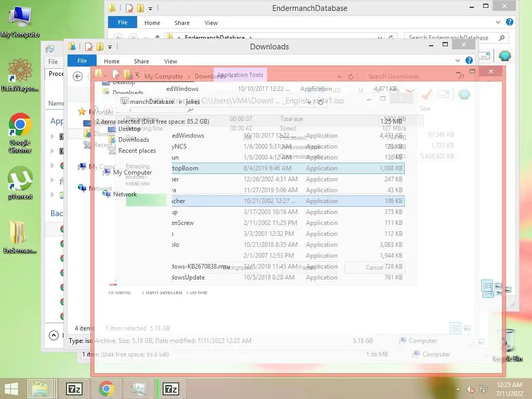Viewport: 532px width, 399px height.
Task: Expand second process row in Task Manager
Action: (52, 151)
